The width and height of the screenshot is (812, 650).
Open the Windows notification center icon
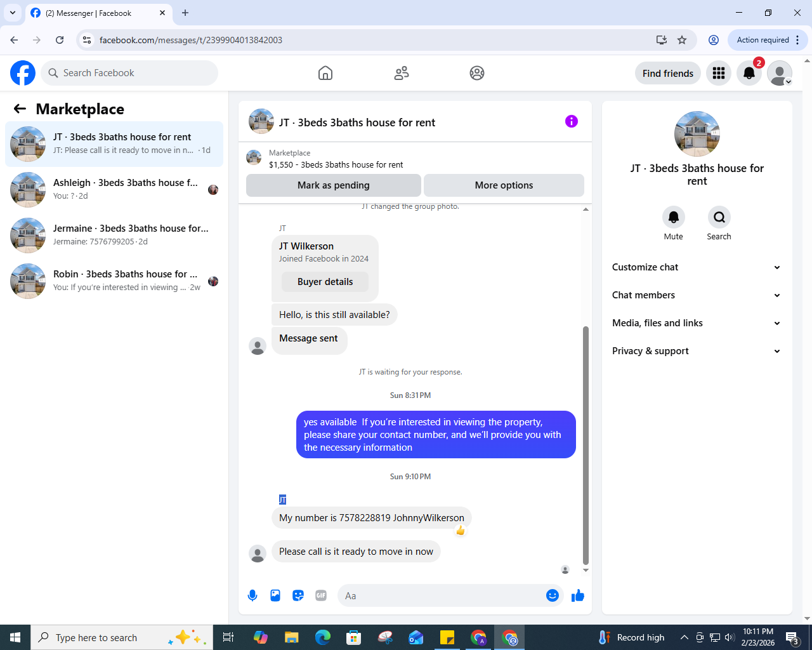tap(793, 637)
